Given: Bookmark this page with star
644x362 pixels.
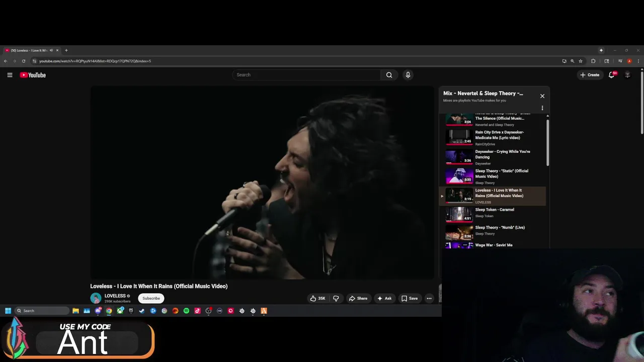Looking at the screenshot, I should click(581, 61).
